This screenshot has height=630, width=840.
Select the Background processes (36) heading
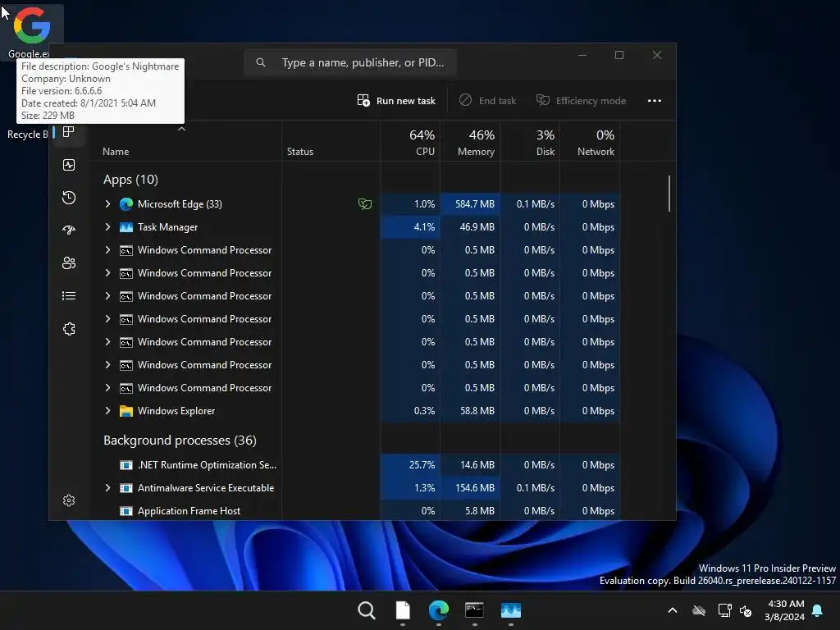(180, 441)
